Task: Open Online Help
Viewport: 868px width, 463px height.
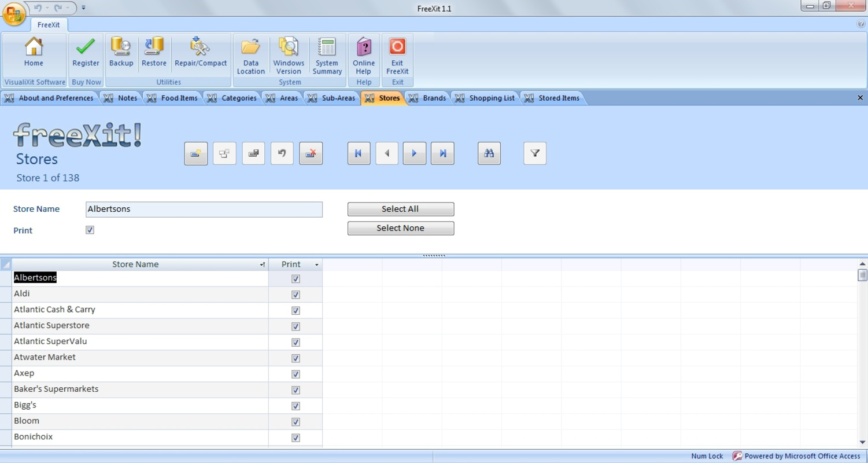Action: click(364, 56)
